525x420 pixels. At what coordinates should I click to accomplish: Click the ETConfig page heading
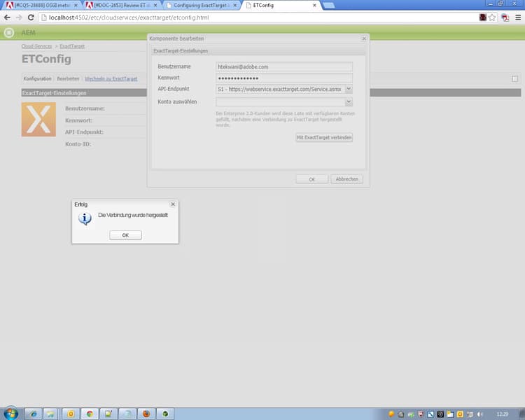46,59
